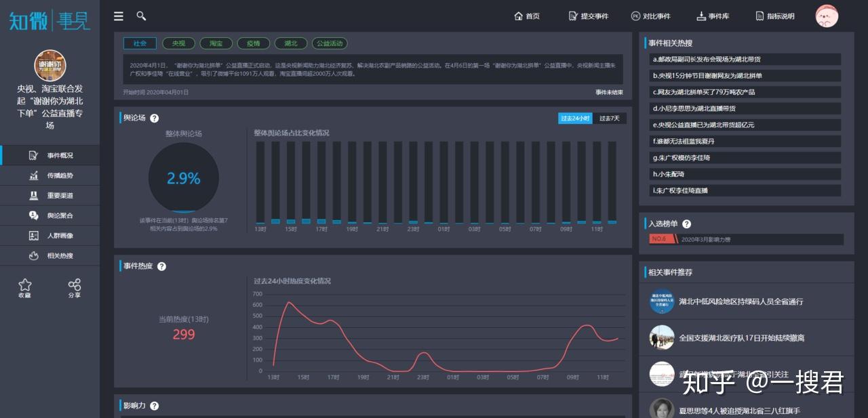The image size is (868, 418).
Task: Switch to 过去24小时 view
Action: 575,118
